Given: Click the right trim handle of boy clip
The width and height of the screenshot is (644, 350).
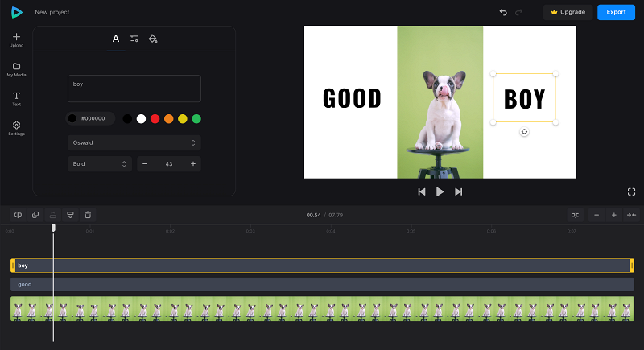Looking at the screenshot, I should (x=632, y=266).
